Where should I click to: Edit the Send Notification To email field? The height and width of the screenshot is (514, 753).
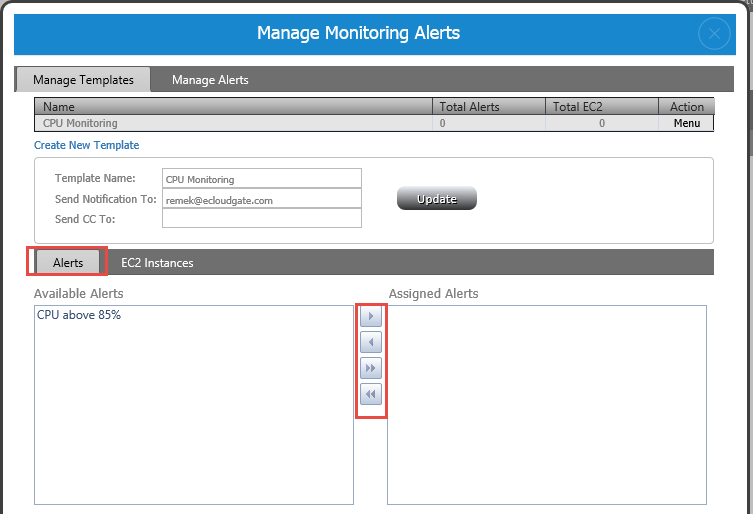[262, 198]
